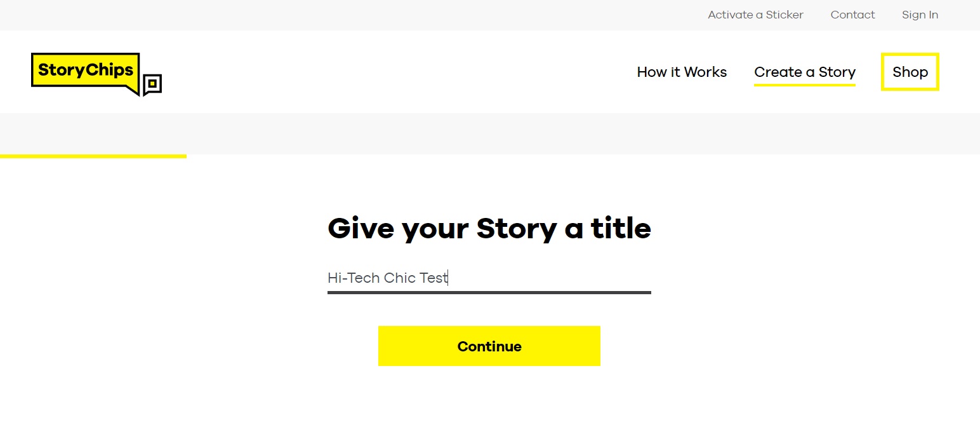Select the Create a Story nav item
This screenshot has height=434, width=980.
pyautogui.click(x=805, y=72)
